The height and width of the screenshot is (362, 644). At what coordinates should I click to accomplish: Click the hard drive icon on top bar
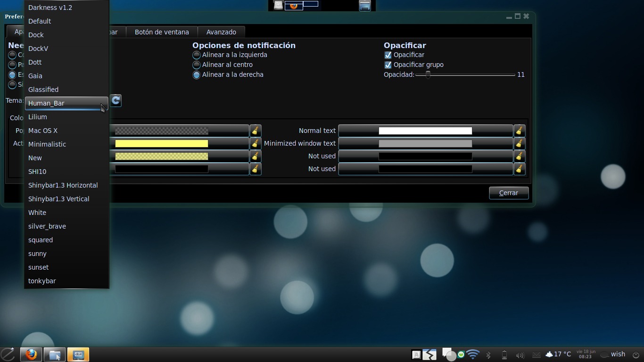[278, 5]
